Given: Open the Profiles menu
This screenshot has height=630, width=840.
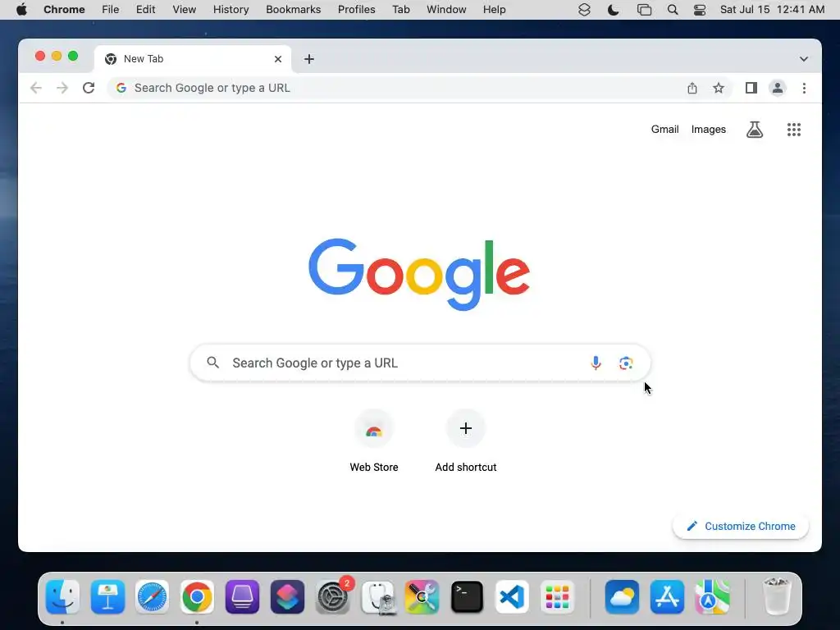Looking at the screenshot, I should tap(356, 10).
